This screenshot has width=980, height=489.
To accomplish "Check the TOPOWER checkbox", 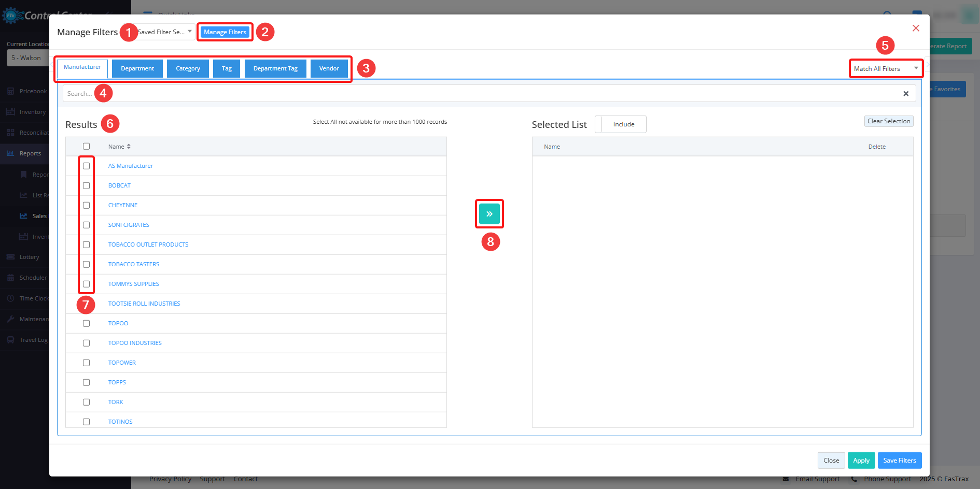I will coord(87,363).
